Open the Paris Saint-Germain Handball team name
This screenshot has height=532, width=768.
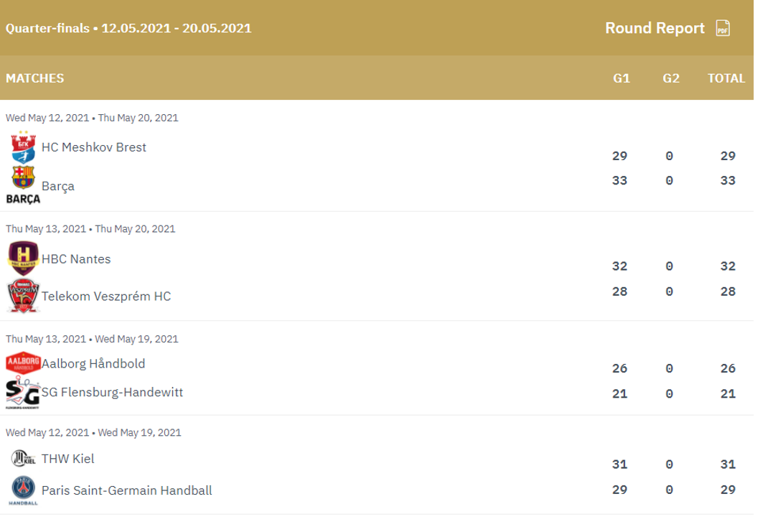(126, 490)
